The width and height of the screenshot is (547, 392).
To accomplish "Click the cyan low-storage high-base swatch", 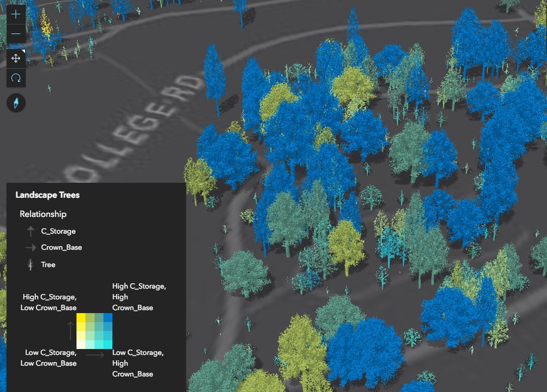I will coord(108,344).
